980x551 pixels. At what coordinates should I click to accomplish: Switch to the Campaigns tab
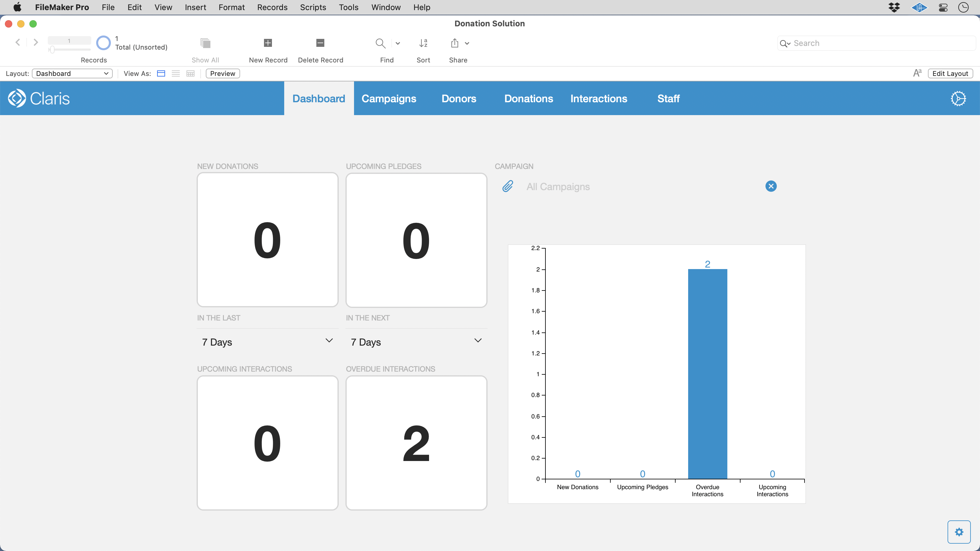[389, 99]
